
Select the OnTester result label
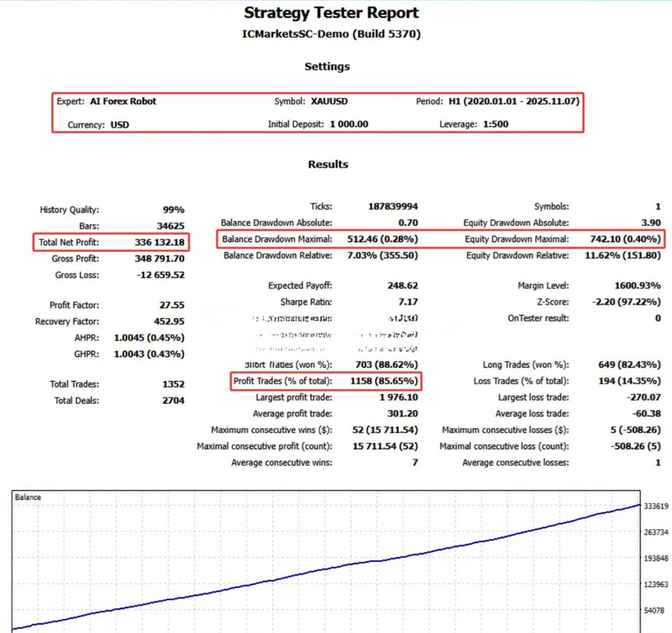[x=538, y=318]
